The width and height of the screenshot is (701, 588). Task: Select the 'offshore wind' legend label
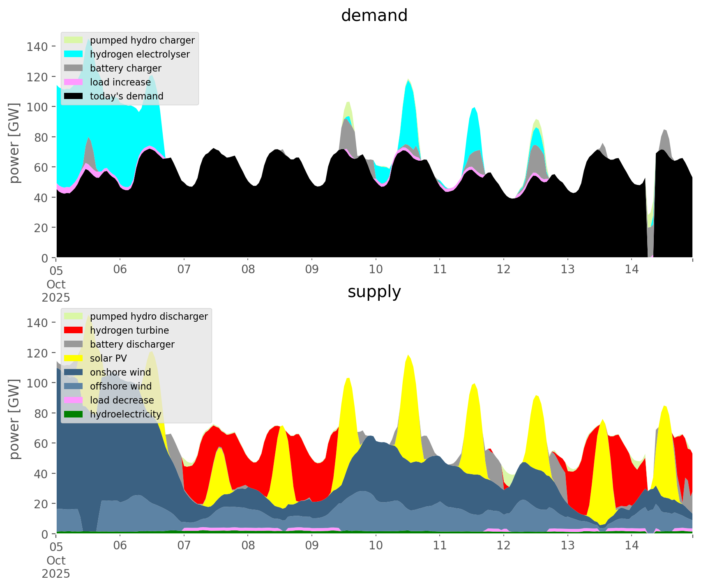pos(121,386)
